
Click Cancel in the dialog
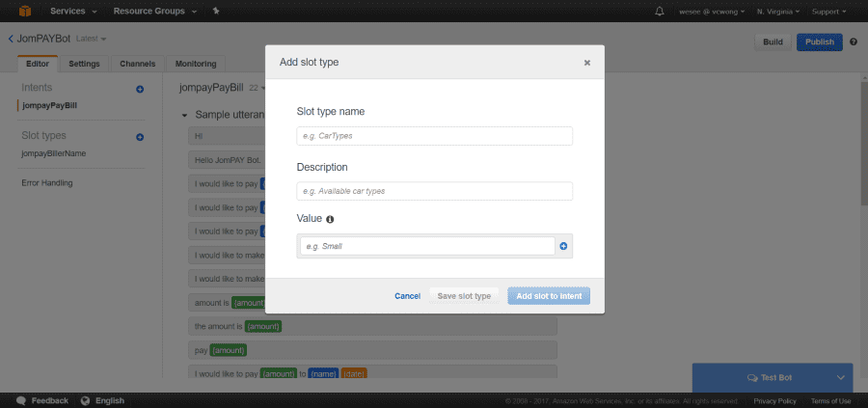point(407,296)
